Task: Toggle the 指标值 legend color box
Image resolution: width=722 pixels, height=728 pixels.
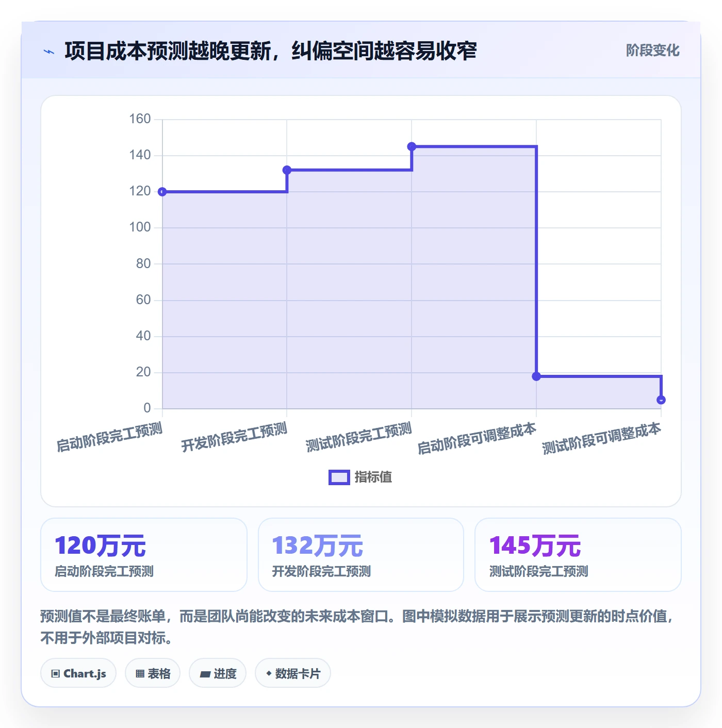Action: point(339,477)
